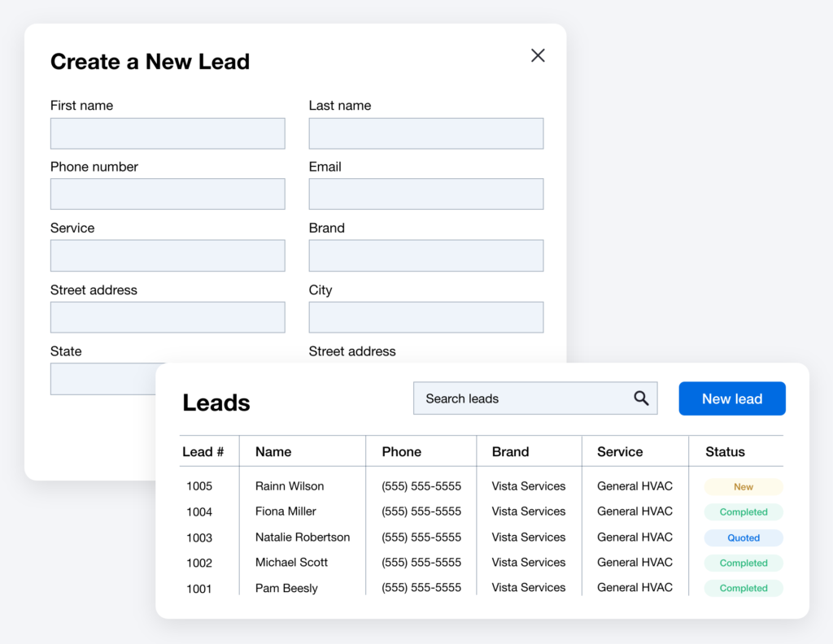Click the search magnifier icon
Viewport: 833px width, 644px height.
[641, 398]
